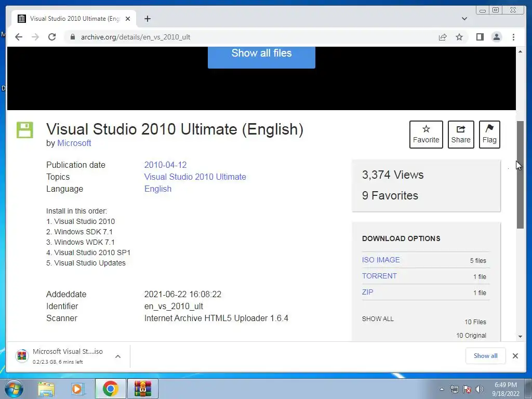
Task: Open Windows Explorer from the taskbar
Action: pyautogui.click(x=46, y=389)
